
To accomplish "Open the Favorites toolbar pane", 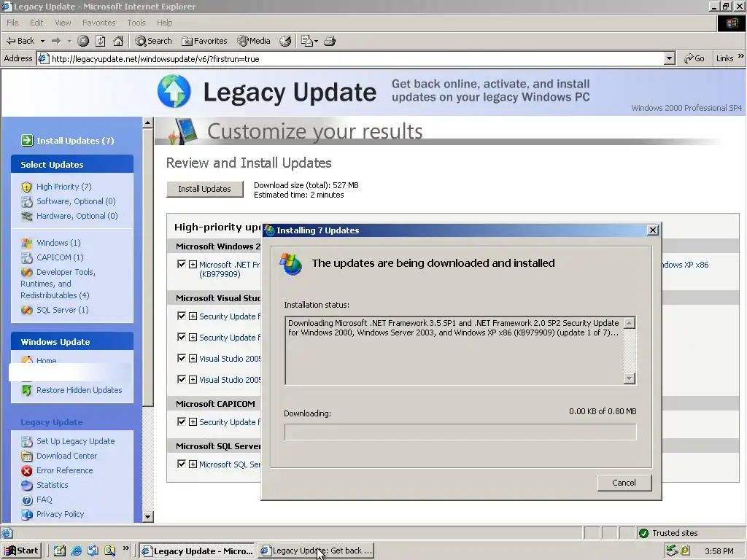I will pos(204,41).
